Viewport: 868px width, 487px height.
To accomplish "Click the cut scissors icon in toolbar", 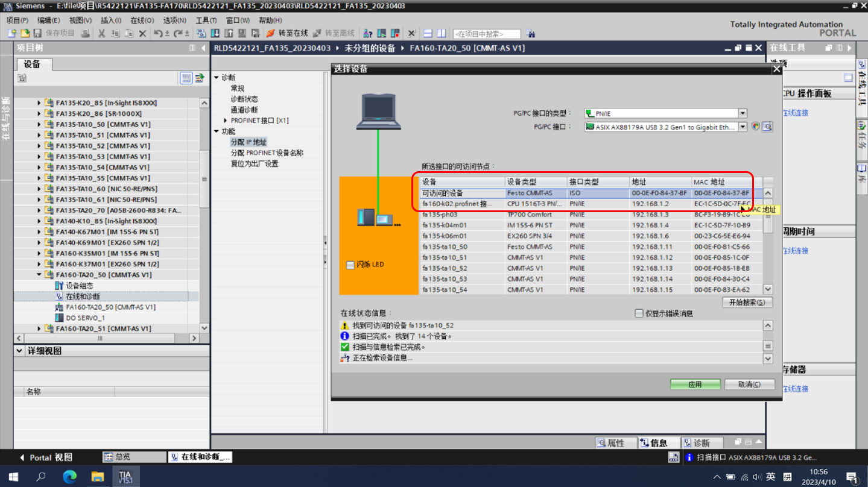I will [101, 34].
